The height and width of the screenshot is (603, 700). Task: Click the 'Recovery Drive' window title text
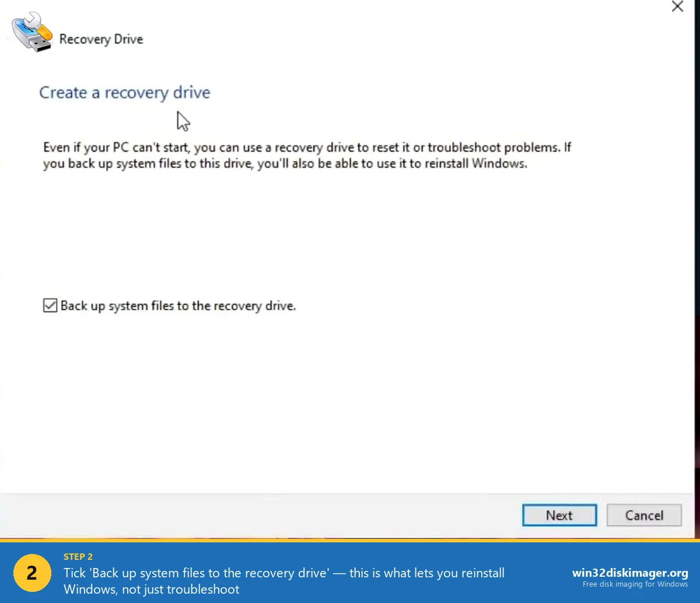[101, 39]
